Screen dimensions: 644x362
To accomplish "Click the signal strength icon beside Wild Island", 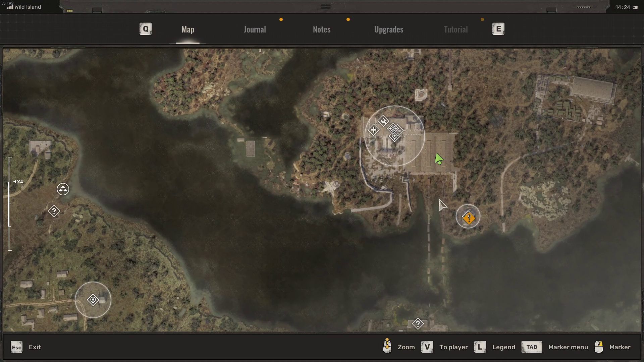I will 10,7.
